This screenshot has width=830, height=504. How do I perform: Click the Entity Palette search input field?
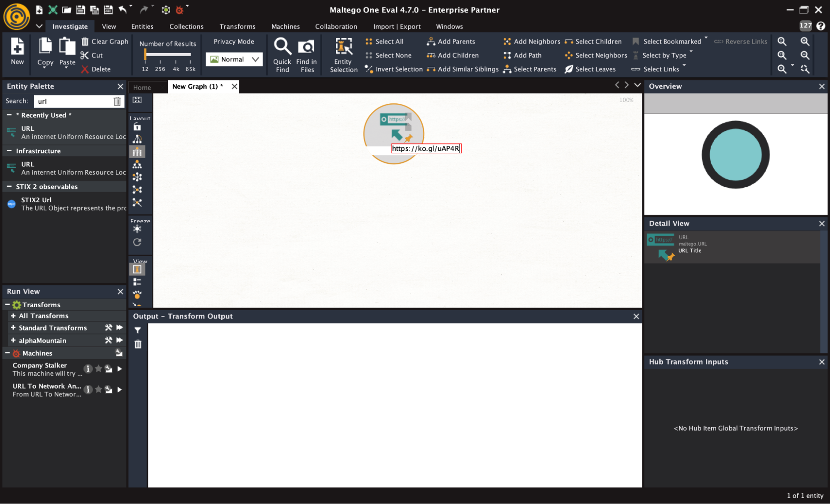(74, 101)
